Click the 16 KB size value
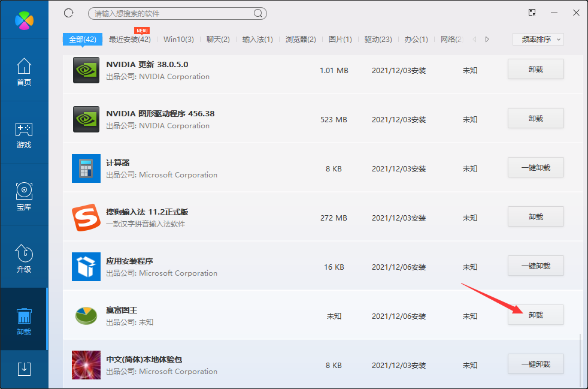This screenshot has width=588, height=389. [334, 267]
